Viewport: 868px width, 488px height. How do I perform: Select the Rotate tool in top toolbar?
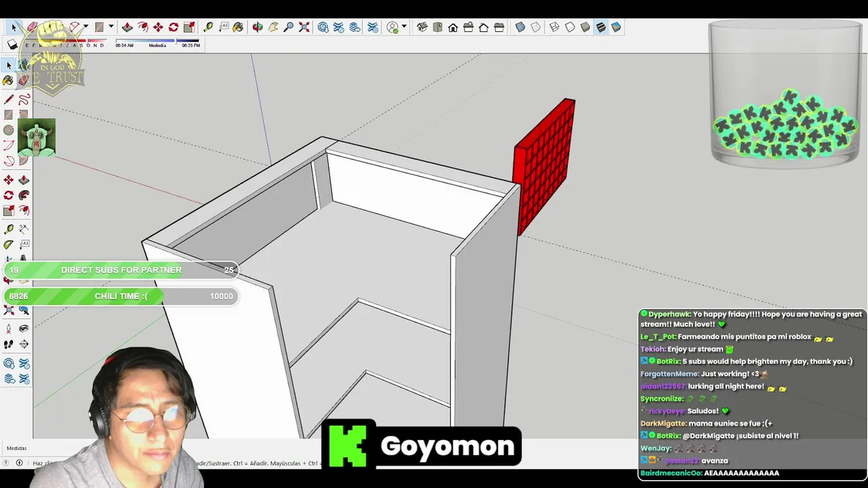[x=173, y=27]
